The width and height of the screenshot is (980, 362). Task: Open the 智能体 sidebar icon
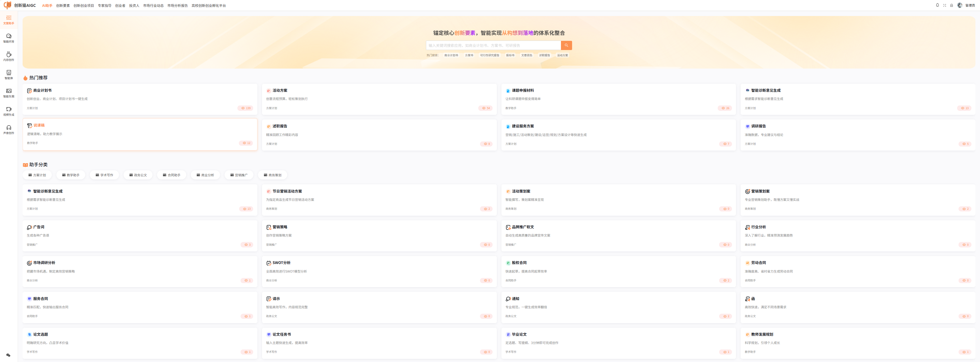[9, 75]
